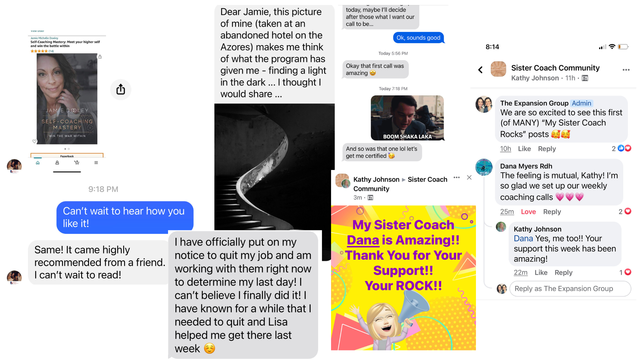Image resolution: width=644 pixels, height=362 pixels.
Task: Click the Reply as The Expansion Group field
Action: point(570,289)
